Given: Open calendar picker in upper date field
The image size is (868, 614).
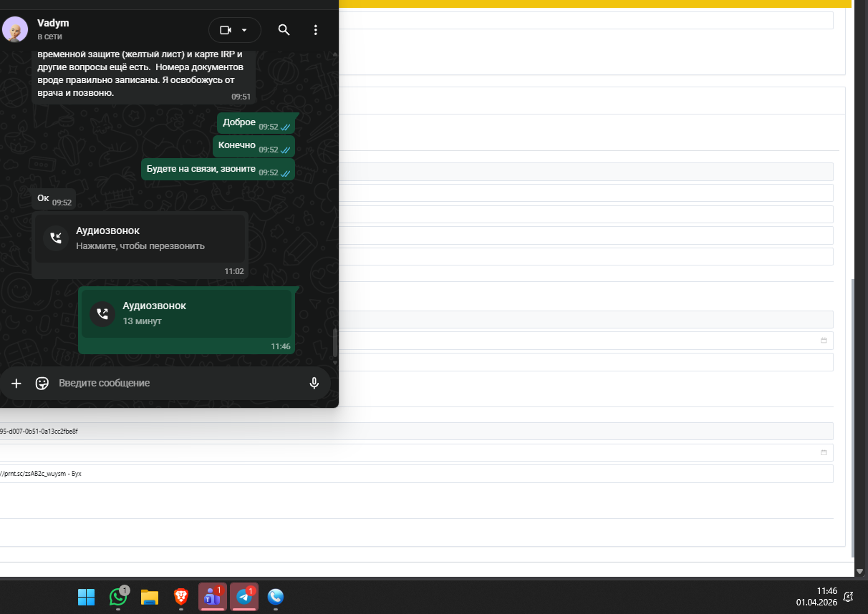Looking at the screenshot, I should click(824, 341).
